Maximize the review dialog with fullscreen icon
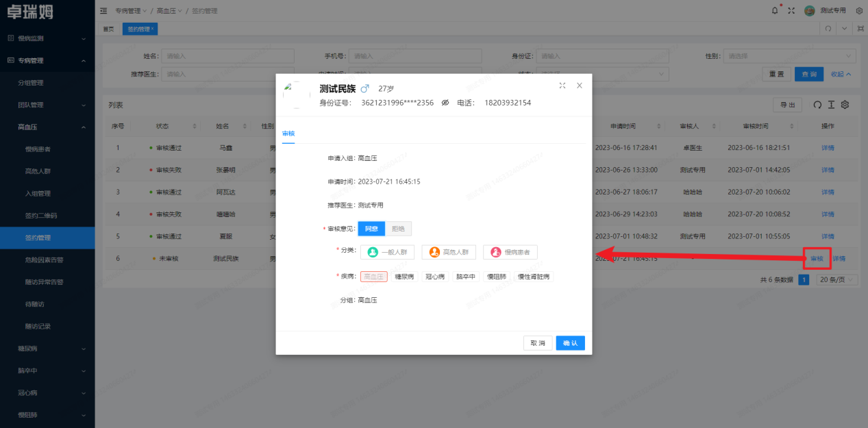 pos(562,86)
